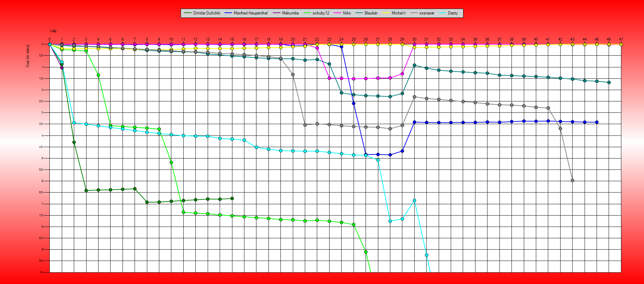Screen dimensions: 644x284
Task: Select Blaubär's final data point at lap 46
Action: point(609,83)
